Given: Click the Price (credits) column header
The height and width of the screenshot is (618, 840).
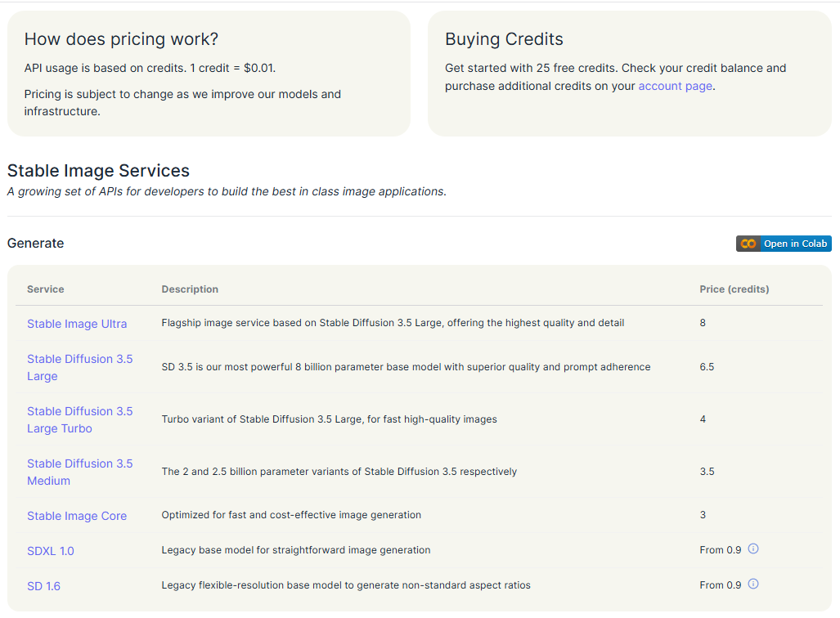Looking at the screenshot, I should pos(734,289).
